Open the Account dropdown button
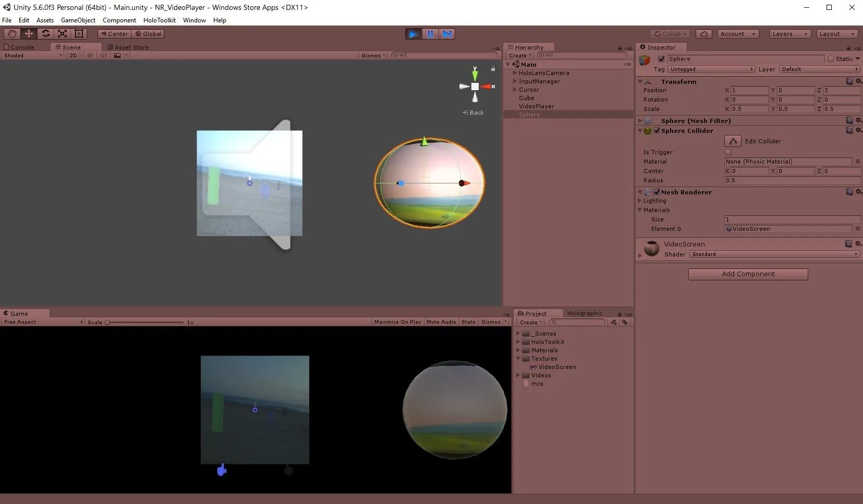The height and width of the screenshot is (504, 863). 737,34
